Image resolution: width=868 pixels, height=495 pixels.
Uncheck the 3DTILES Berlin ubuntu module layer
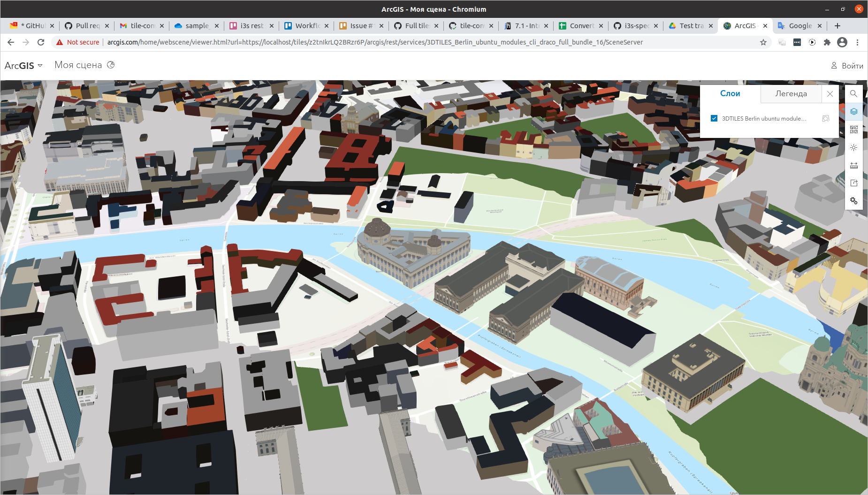click(714, 118)
